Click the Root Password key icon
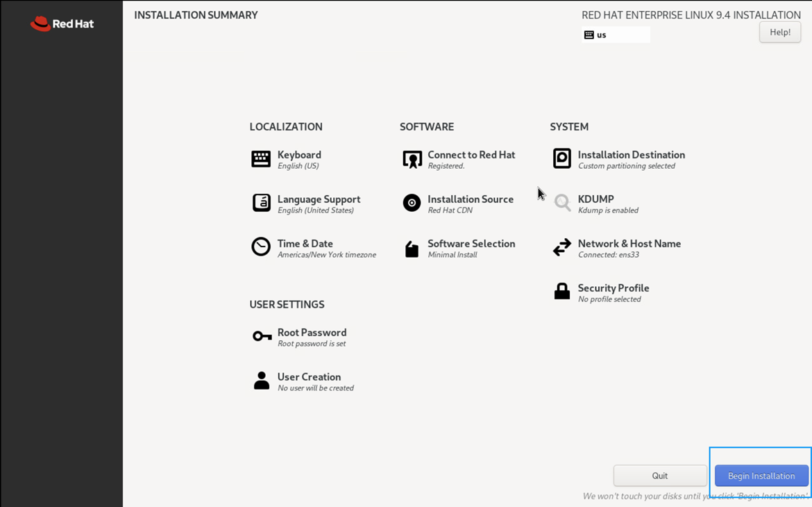 click(x=262, y=336)
